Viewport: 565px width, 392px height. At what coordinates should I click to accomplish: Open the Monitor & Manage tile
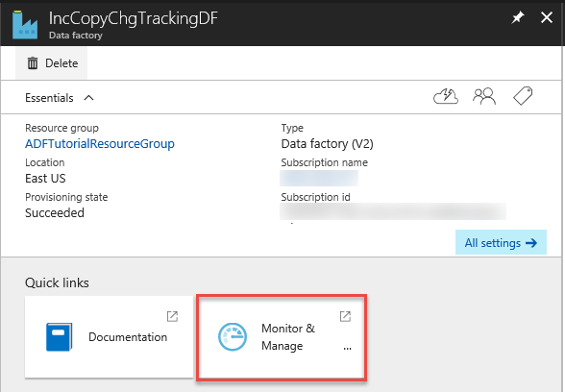[x=282, y=337]
